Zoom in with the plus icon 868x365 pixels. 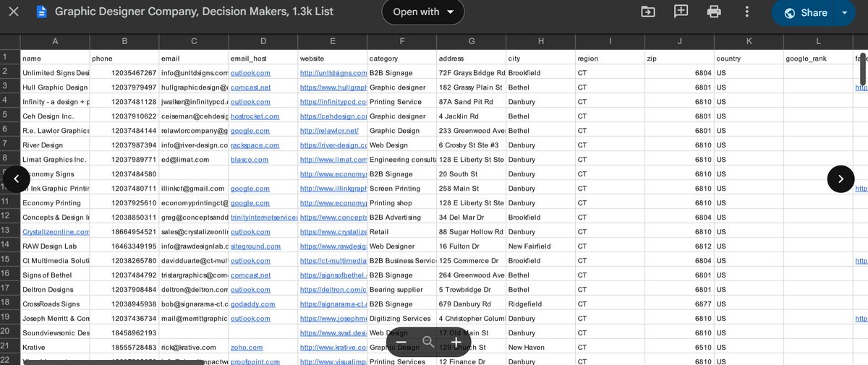click(x=456, y=342)
